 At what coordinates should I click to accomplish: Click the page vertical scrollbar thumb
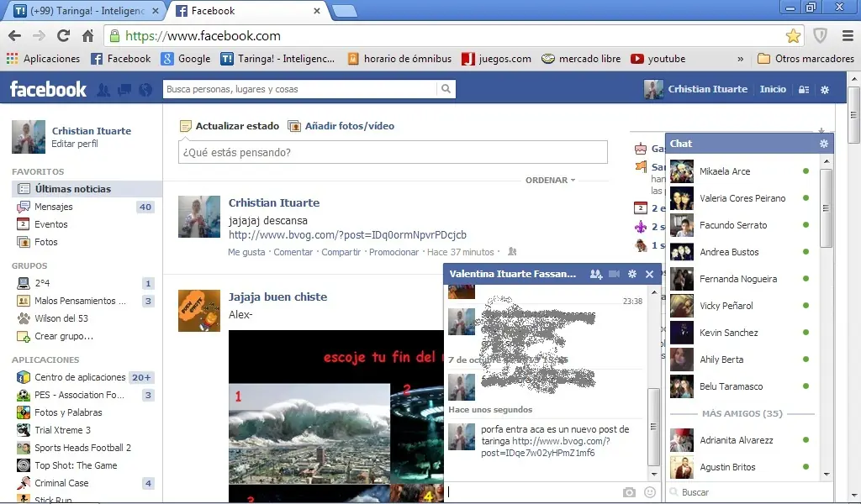click(853, 114)
